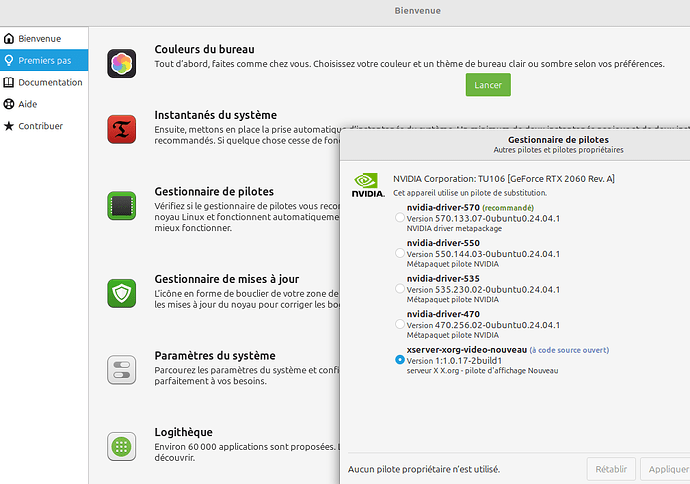Click the book icon beside Documentation
The height and width of the screenshot is (484, 690).
pos(9,82)
